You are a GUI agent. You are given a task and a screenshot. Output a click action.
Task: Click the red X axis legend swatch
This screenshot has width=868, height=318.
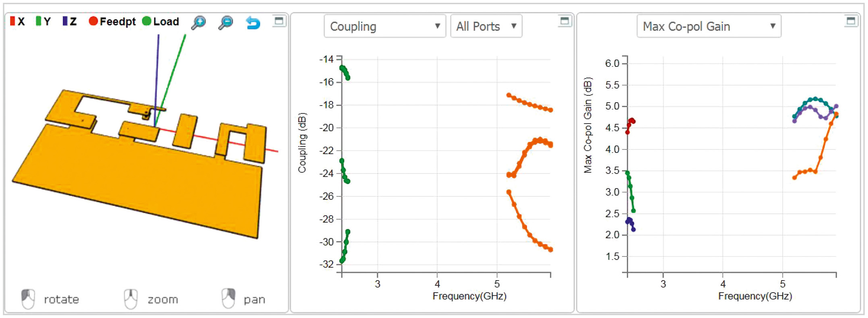(x=12, y=21)
